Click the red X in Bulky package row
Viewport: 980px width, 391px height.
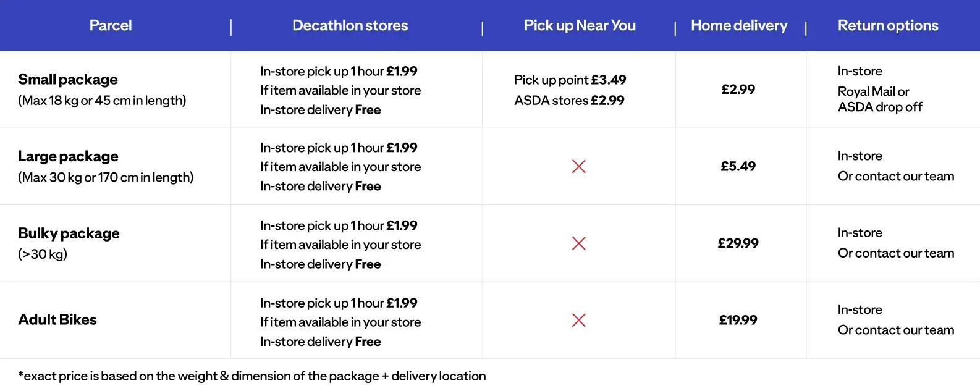(578, 243)
